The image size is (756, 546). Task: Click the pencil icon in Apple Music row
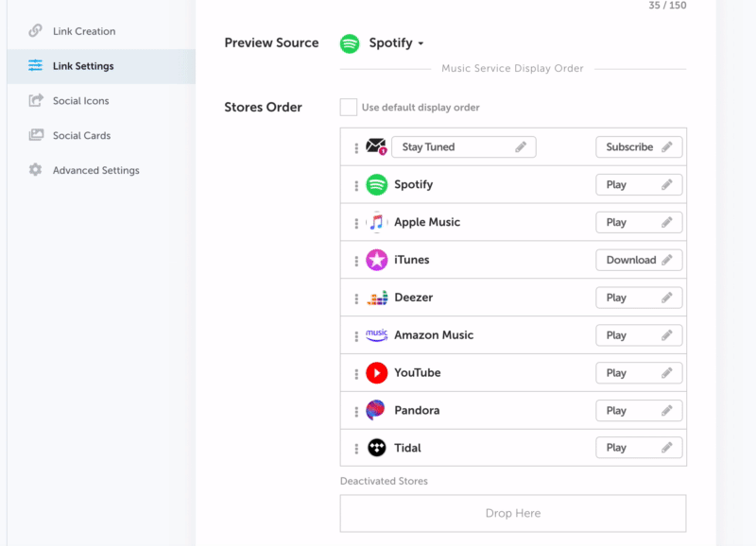(x=667, y=222)
